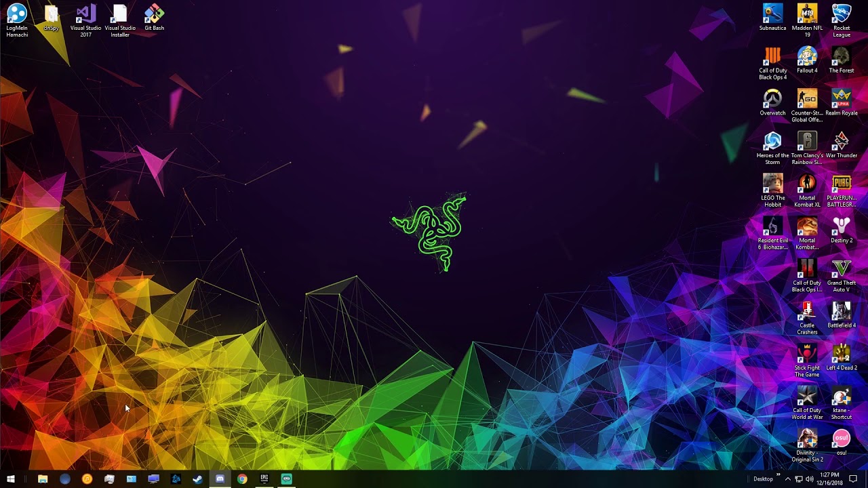Show hidden system tray icons
868x488 pixels.
(x=787, y=479)
